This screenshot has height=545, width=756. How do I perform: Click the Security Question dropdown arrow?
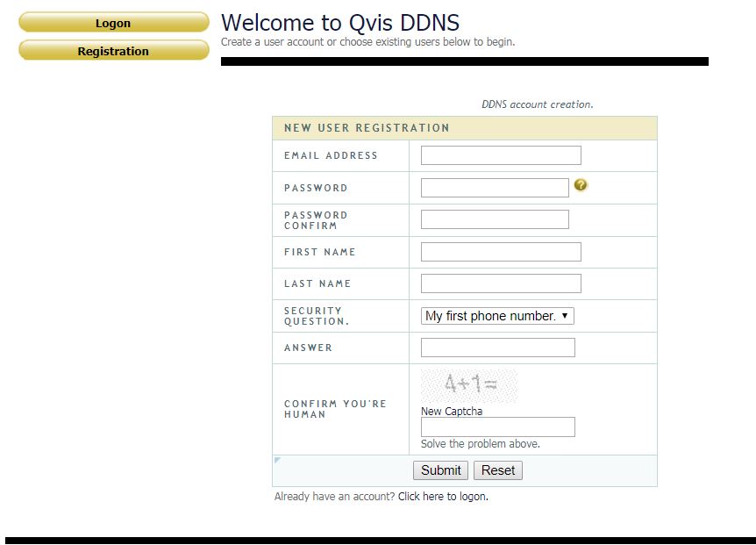click(566, 315)
